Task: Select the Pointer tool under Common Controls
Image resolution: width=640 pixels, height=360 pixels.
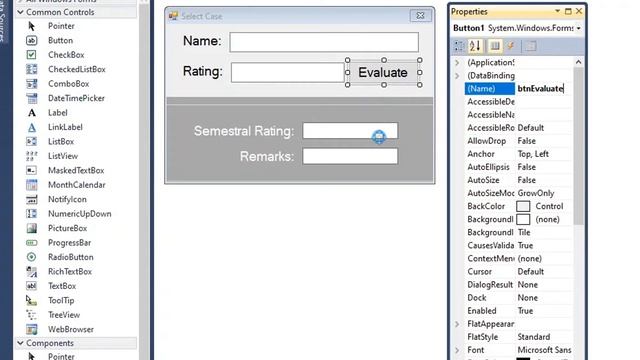Action: pos(61,26)
